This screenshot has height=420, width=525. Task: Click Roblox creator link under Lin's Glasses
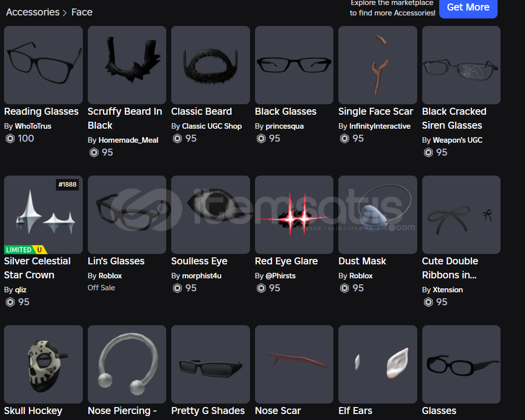tap(110, 276)
